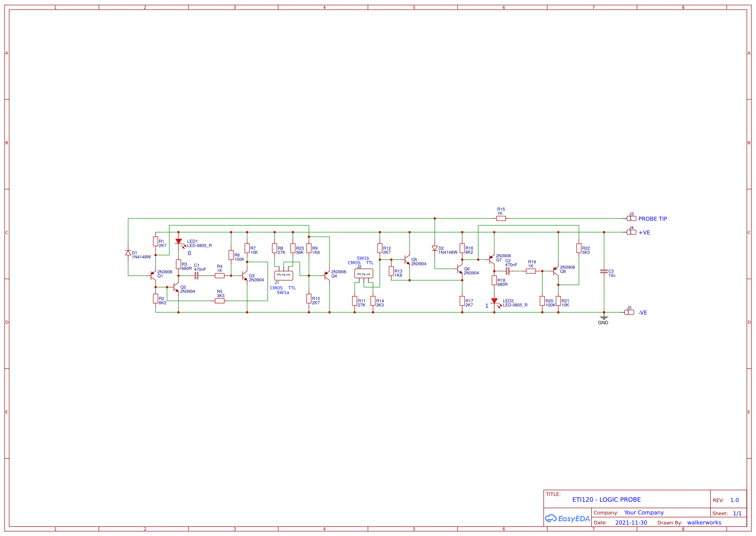Click the TITLE field in the title block
This screenshot has width=756, height=536.
coord(554,494)
